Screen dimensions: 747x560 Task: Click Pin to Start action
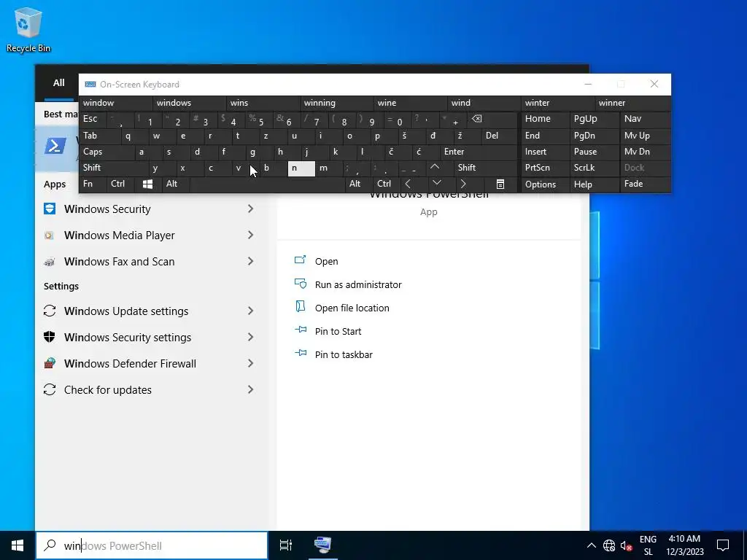(338, 332)
